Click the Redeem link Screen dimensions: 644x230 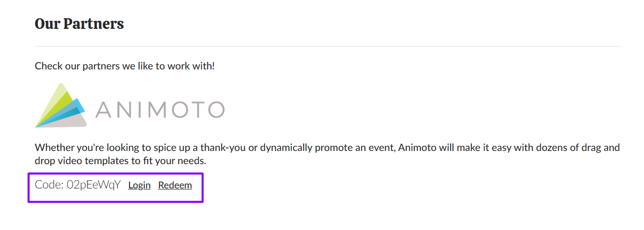[x=175, y=185]
